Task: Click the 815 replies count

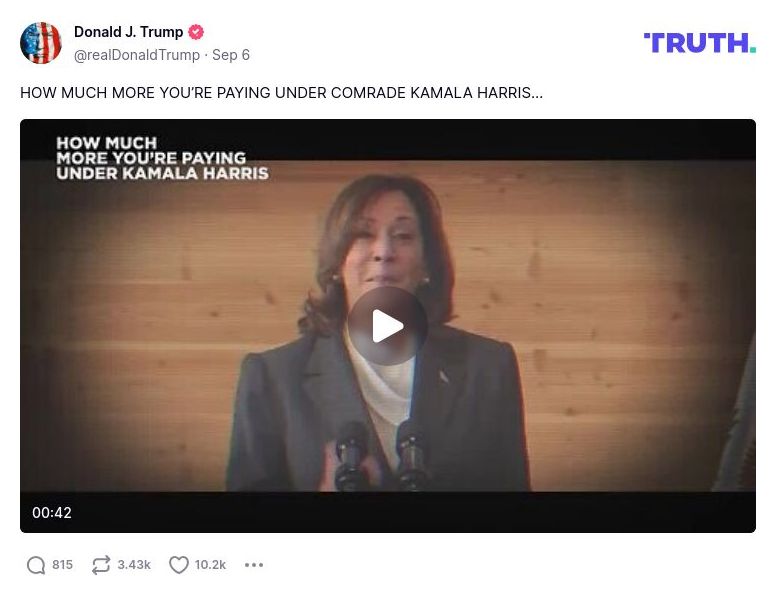Action: click(x=62, y=565)
